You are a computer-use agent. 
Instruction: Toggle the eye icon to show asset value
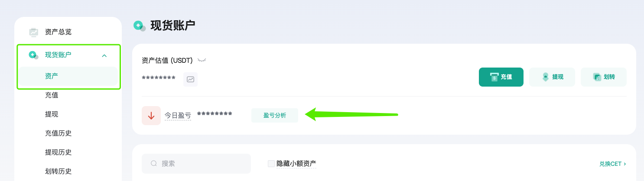click(202, 60)
